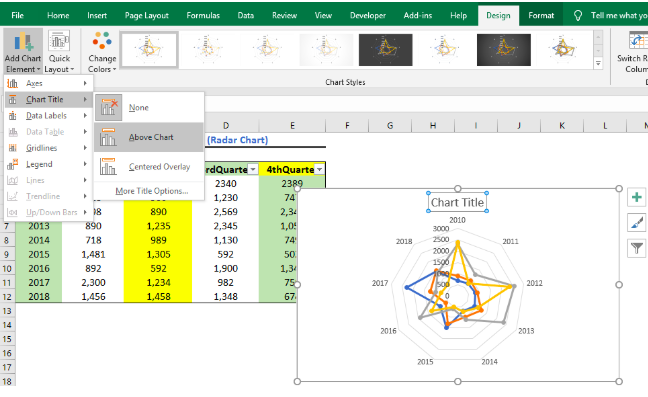This screenshot has height=397, width=648.
Task: Select the first white radar chart style
Action: pos(149,50)
